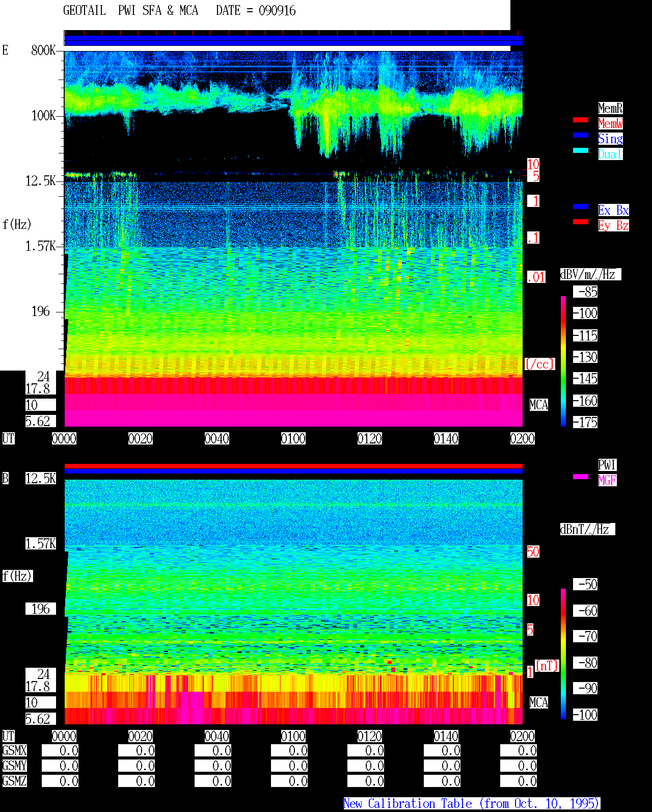
Task: Click the MCA label beside the B spectrogram
Action: [x=539, y=702]
